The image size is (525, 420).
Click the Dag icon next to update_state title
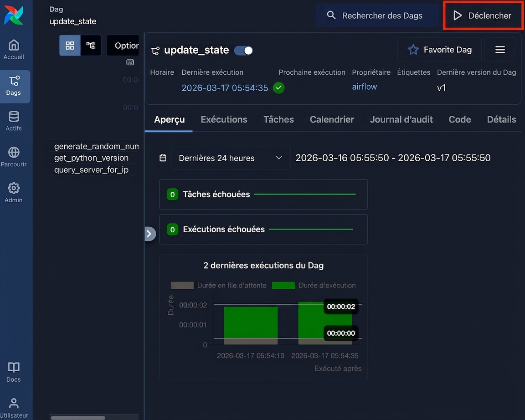(x=155, y=51)
